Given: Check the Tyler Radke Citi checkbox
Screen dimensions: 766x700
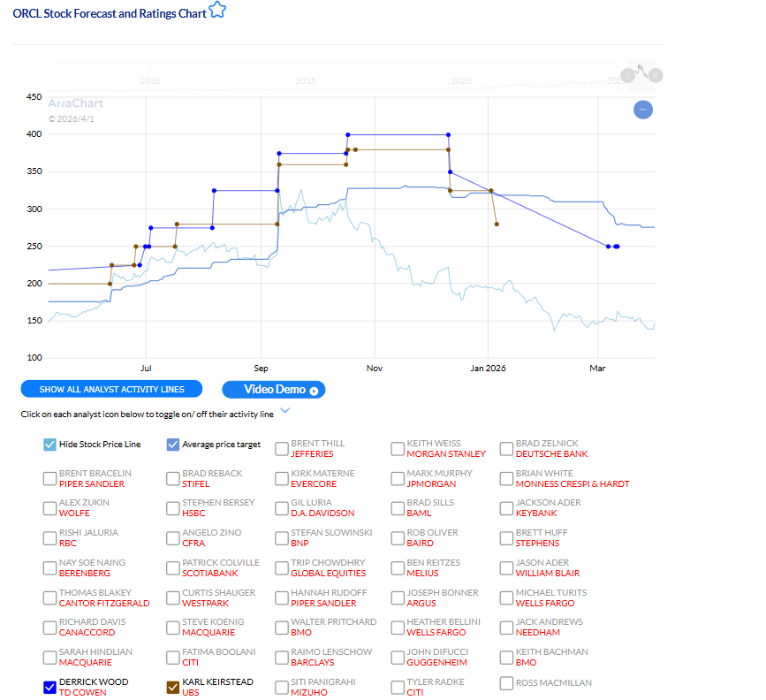Looking at the screenshot, I should tap(397, 688).
